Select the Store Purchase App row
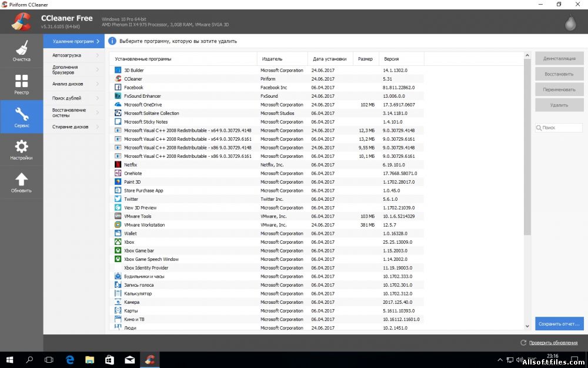Screen dimensions: 588x368 pyautogui.click(x=266, y=190)
